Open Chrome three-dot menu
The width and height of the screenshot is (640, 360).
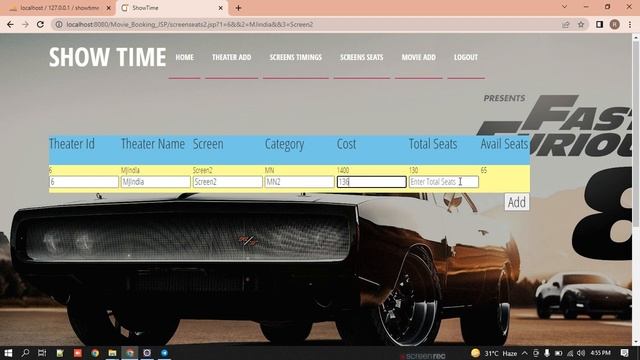coord(630,24)
